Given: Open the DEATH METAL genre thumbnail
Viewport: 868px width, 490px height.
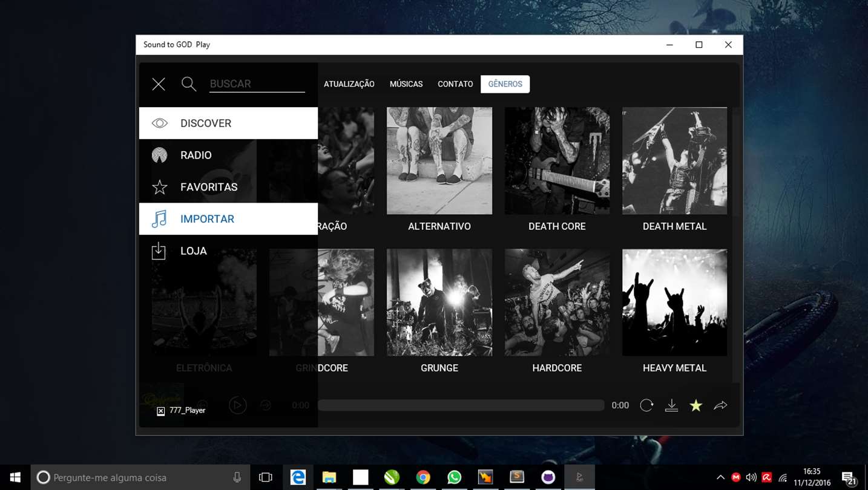Looking at the screenshot, I should (x=674, y=161).
